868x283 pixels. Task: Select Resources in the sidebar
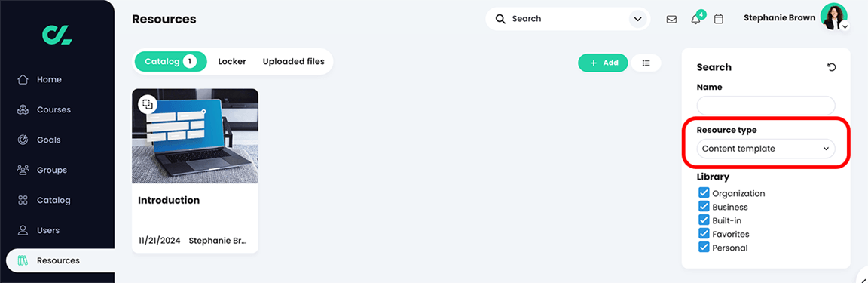[57, 260]
